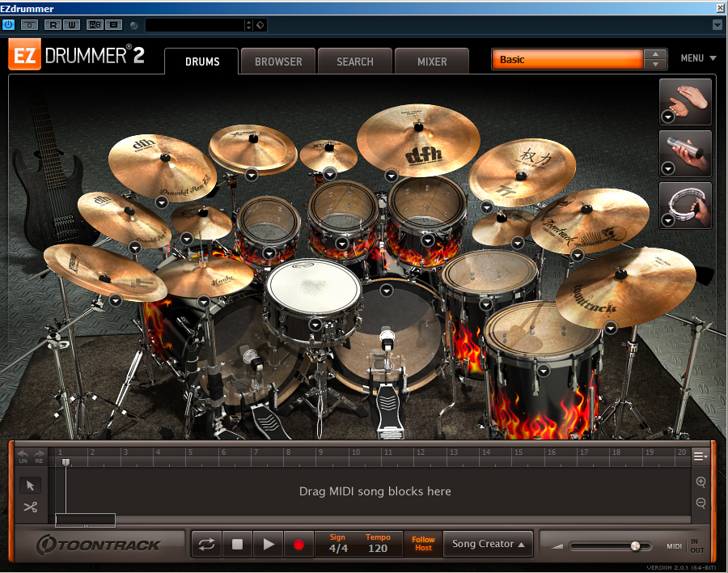Step to the previous preset with up arrow

coord(655,54)
